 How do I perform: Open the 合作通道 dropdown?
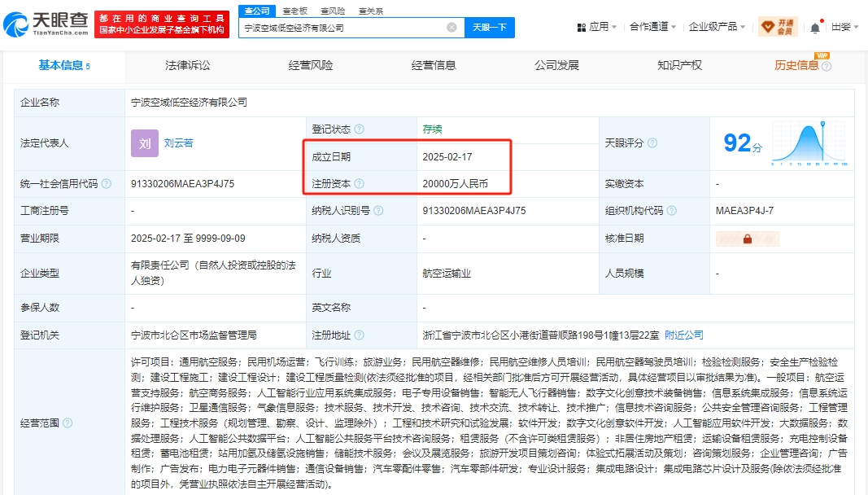pos(652,27)
